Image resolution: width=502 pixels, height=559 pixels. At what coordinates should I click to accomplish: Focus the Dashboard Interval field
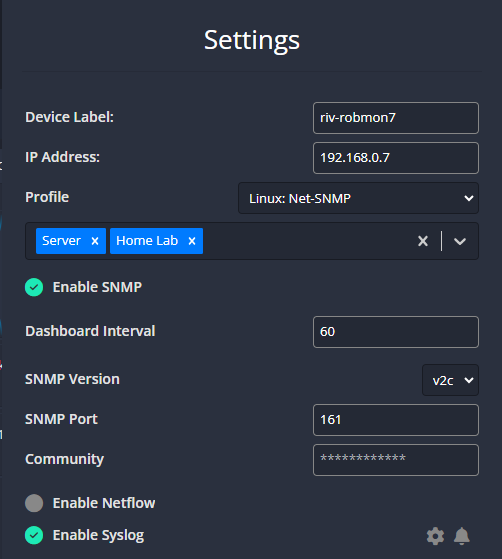(396, 332)
